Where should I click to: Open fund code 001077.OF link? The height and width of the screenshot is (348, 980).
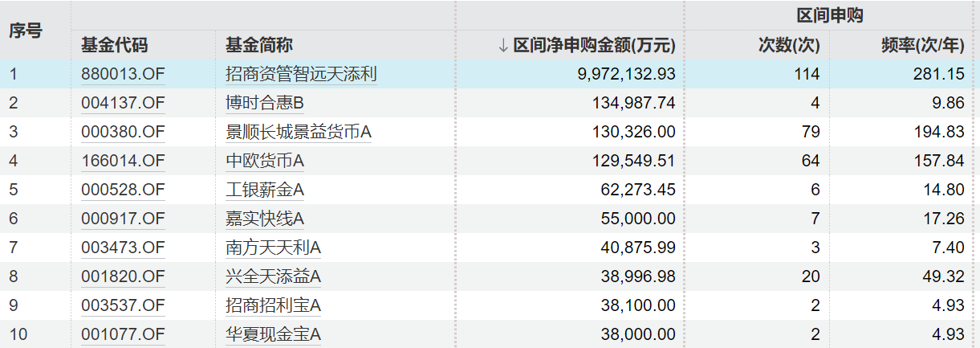tap(123, 334)
